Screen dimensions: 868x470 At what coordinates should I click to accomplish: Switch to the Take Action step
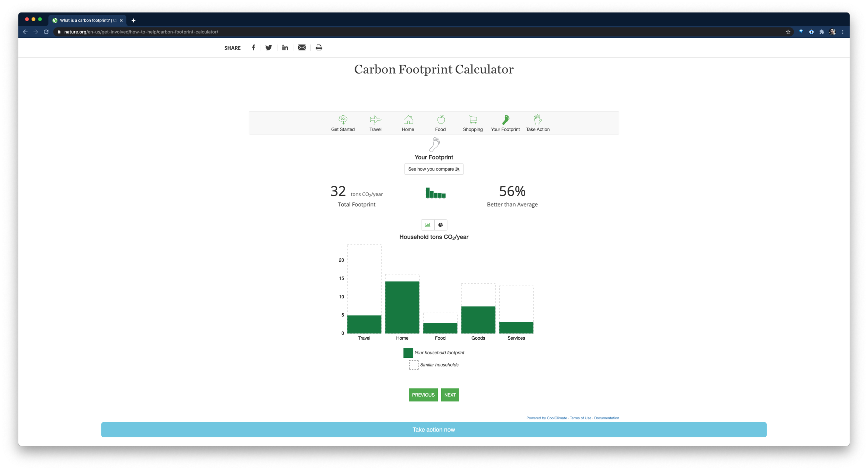tap(537, 120)
